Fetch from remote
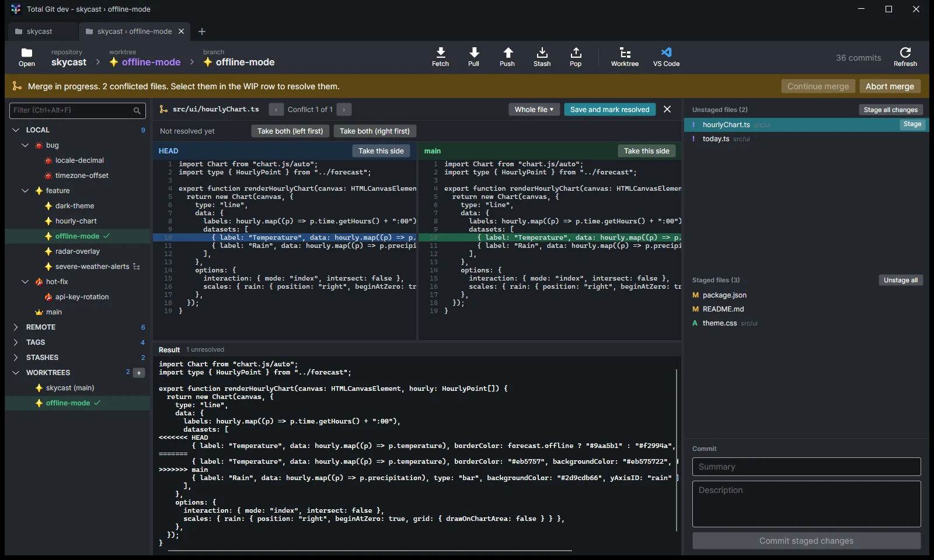The height and width of the screenshot is (560, 934). point(440,57)
